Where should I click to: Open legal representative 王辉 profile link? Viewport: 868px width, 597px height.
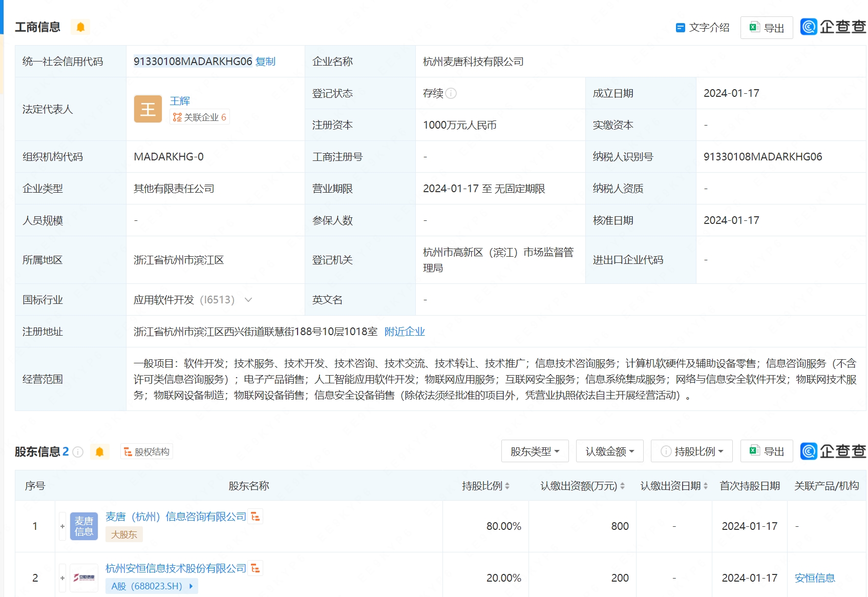180,101
